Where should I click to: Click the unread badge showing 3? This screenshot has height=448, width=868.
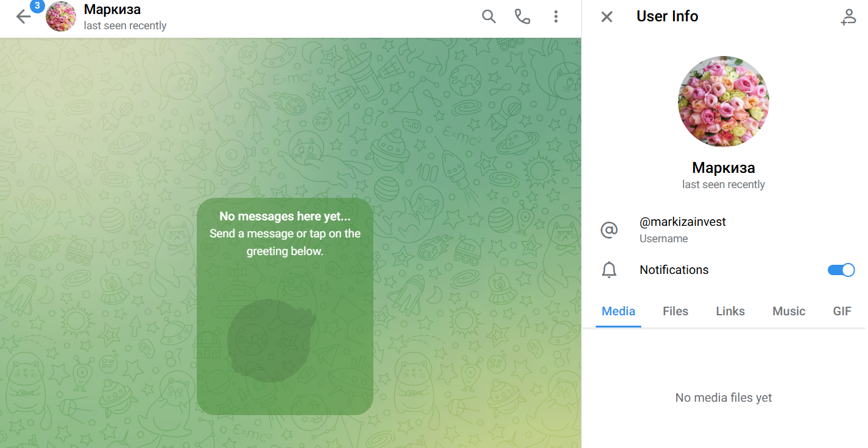[37, 5]
